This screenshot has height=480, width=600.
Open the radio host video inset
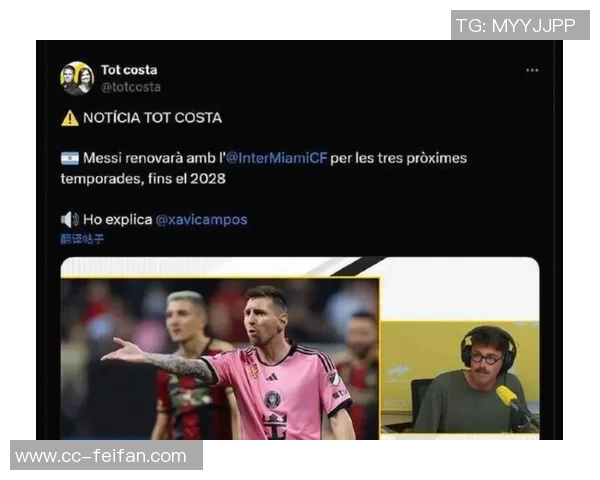click(x=460, y=377)
